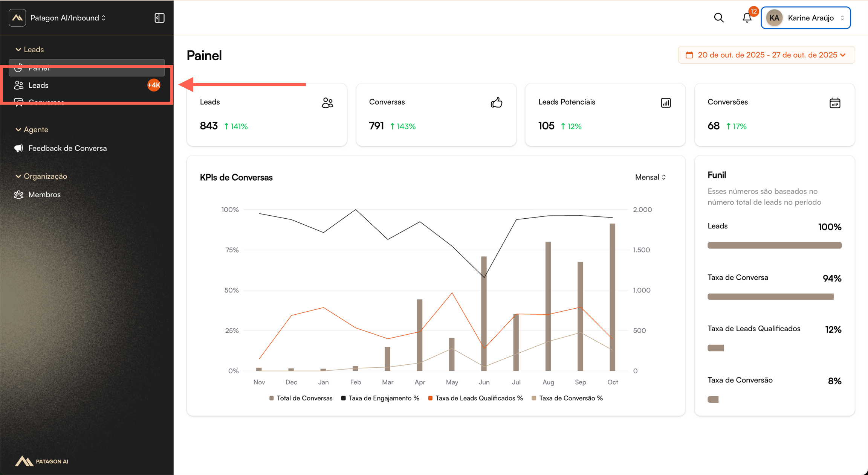The width and height of the screenshot is (868, 475).
Task: Click the Leads Potenciais chart icon
Action: coord(666,103)
